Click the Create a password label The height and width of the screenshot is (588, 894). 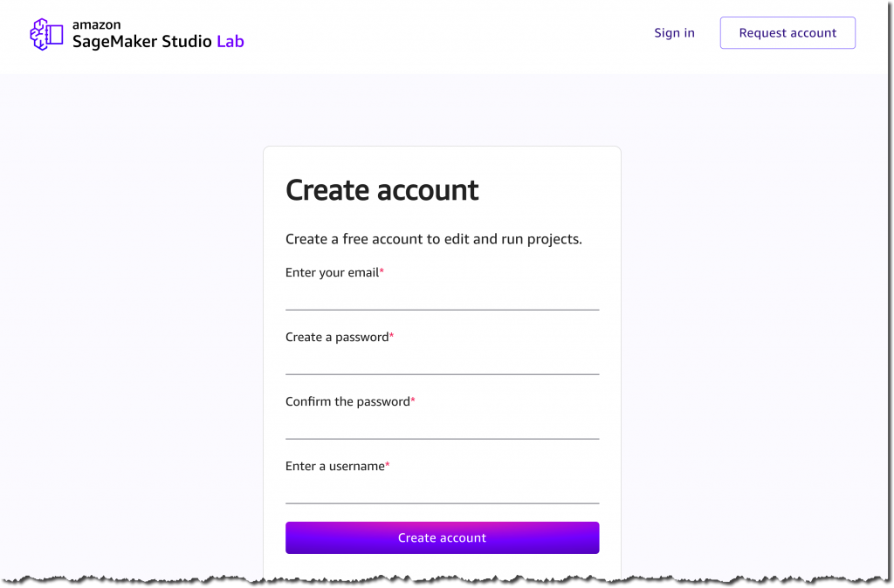(340, 337)
